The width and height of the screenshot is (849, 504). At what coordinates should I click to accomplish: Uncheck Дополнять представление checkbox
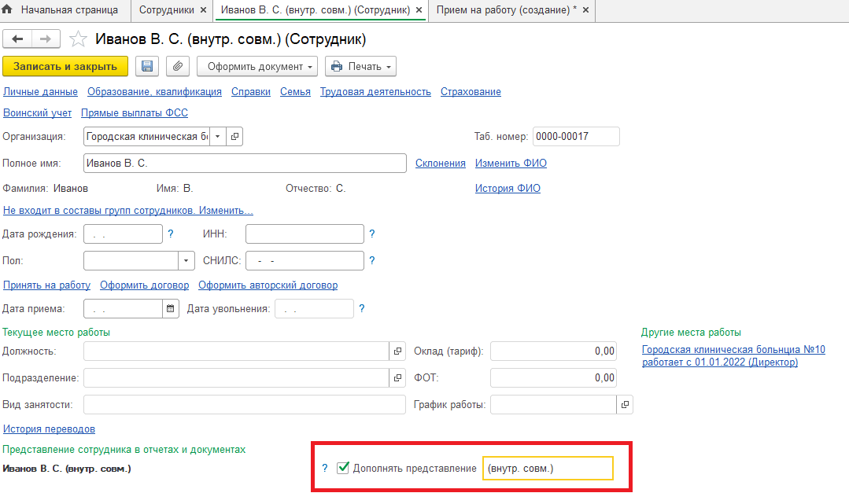click(x=343, y=468)
